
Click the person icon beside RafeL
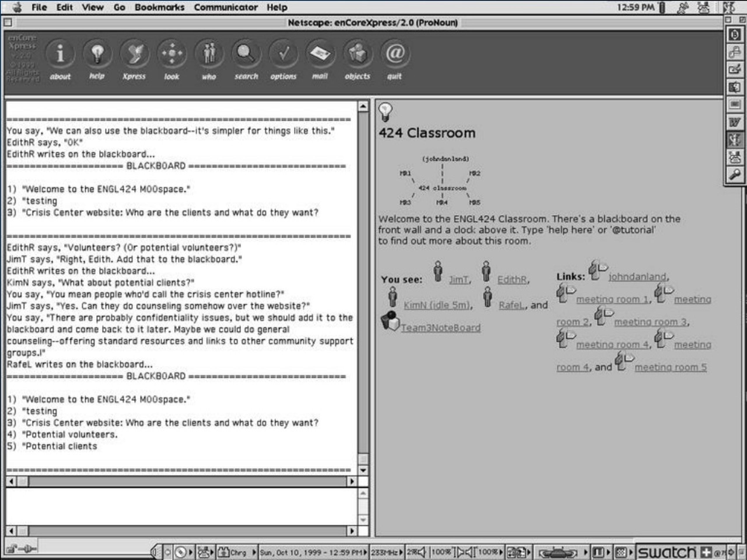[487, 297]
